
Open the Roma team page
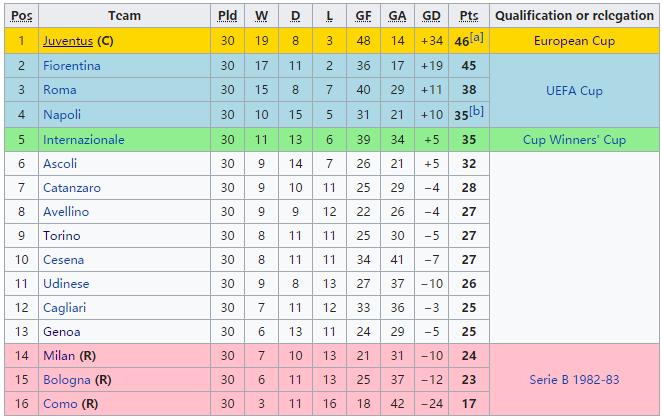click(x=60, y=90)
